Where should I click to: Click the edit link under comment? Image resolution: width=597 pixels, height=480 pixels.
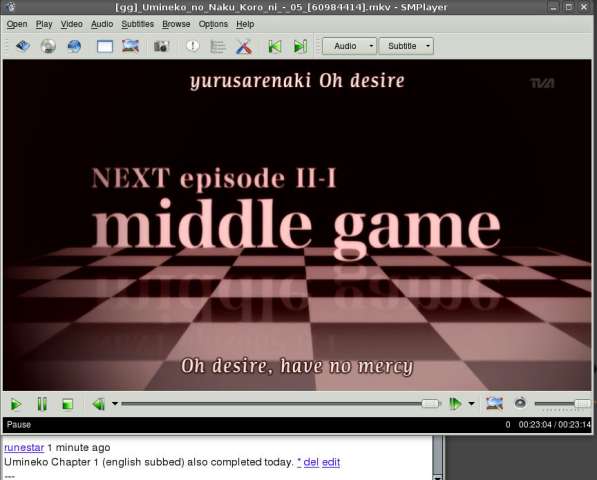tap(331, 462)
